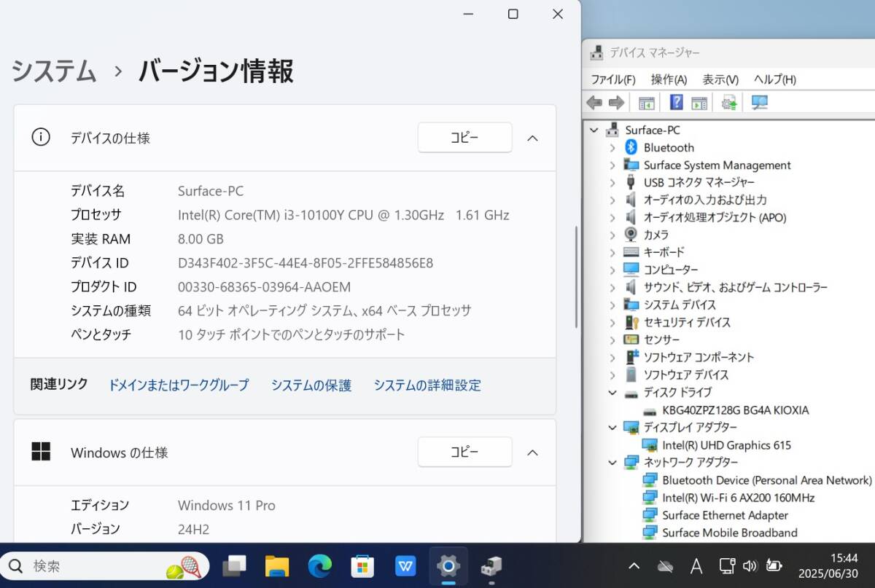Image resolution: width=875 pixels, height=588 pixels.
Task: Open the ドメインまたはワークグループ link
Action: click(179, 385)
